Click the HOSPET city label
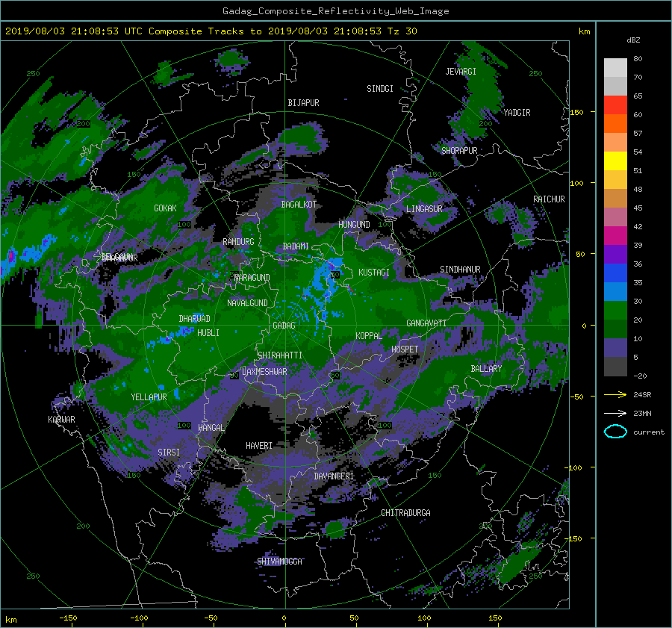The image size is (672, 628). click(405, 349)
